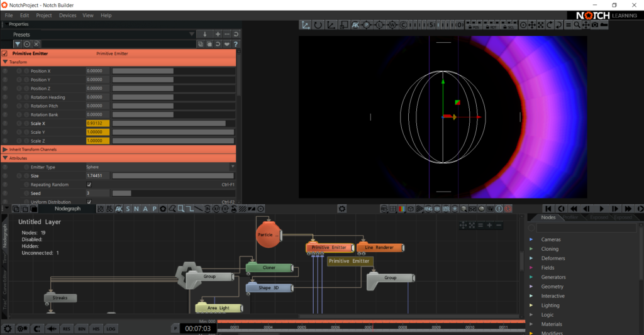Open the View menu
644x335 pixels.
pyautogui.click(x=88, y=15)
